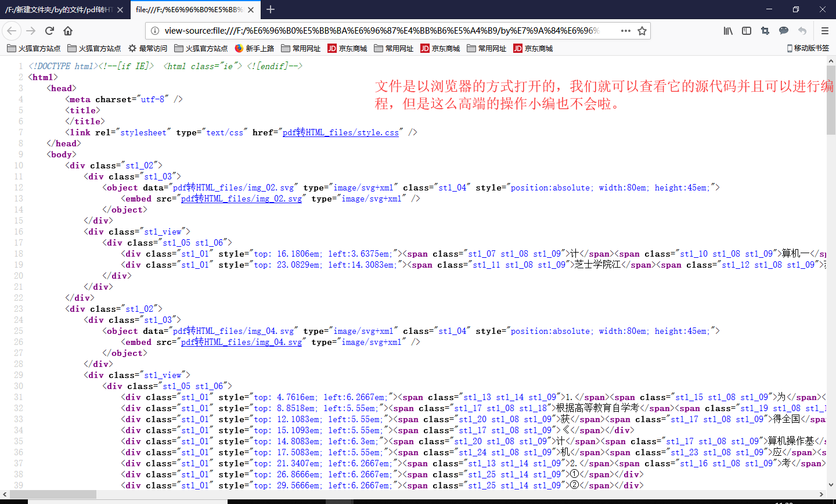
Task: Open 常用网址 folder right after 新手上路
Action: click(301, 48)
